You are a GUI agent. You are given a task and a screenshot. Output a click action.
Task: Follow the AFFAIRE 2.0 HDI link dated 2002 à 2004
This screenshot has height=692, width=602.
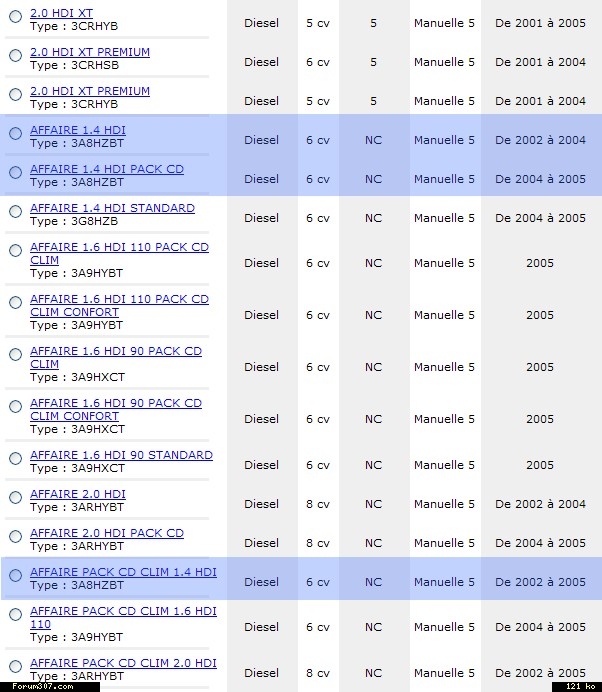click(x=78, y=494)
